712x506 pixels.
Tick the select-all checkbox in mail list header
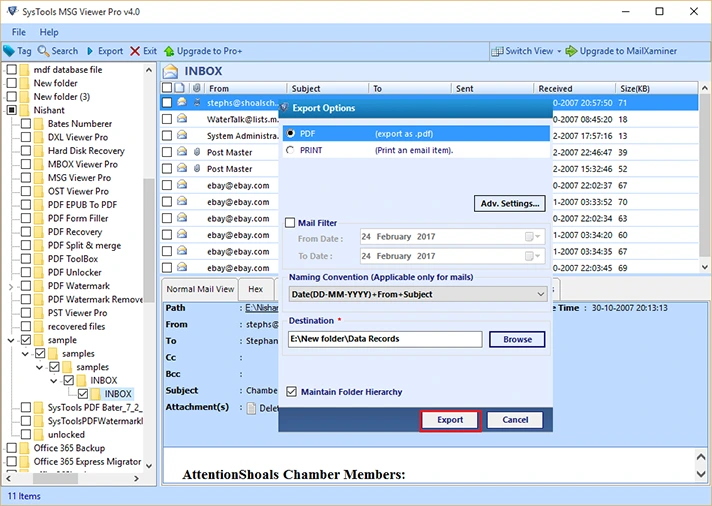pos(167,88)
